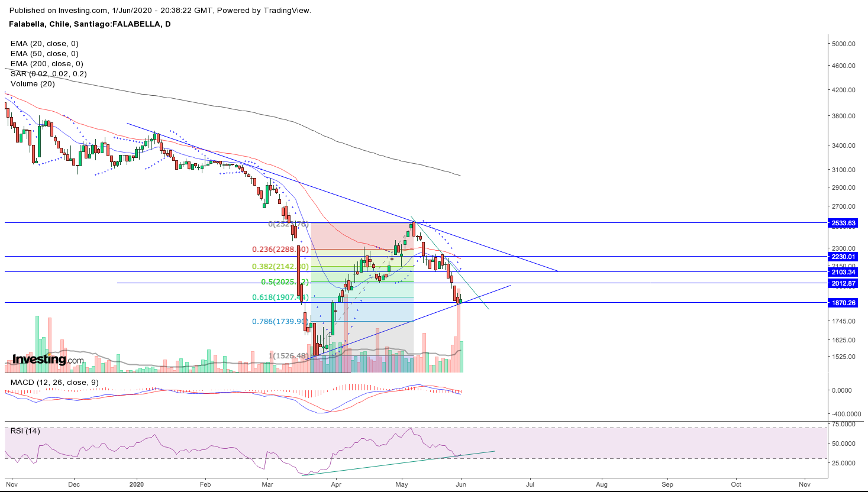The image size is (868, 492).
Task: Click the 2230.01 blue price tag
Action: 844,257
